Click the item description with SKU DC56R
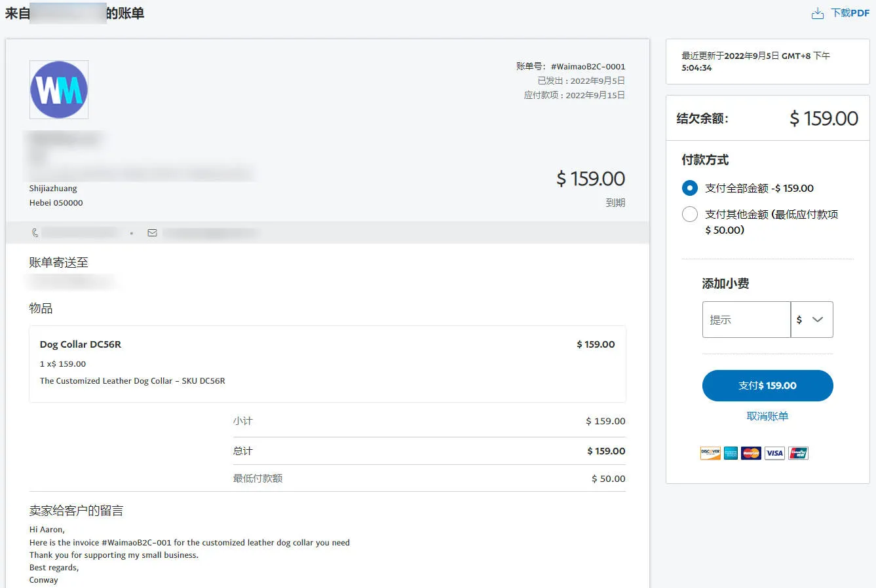Image resolution: width=876 pixels, height=588 pixels. [132, 381]
